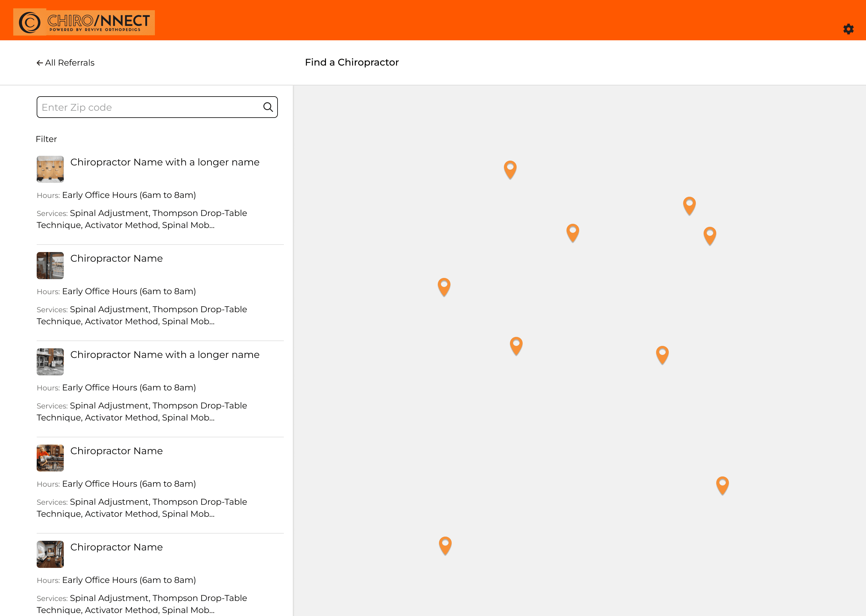The height and width of the screenshot is (616, 866).
Task: Open first listing 'Chiropractor Name with a longer name'
Action: (x=165, y=162)
